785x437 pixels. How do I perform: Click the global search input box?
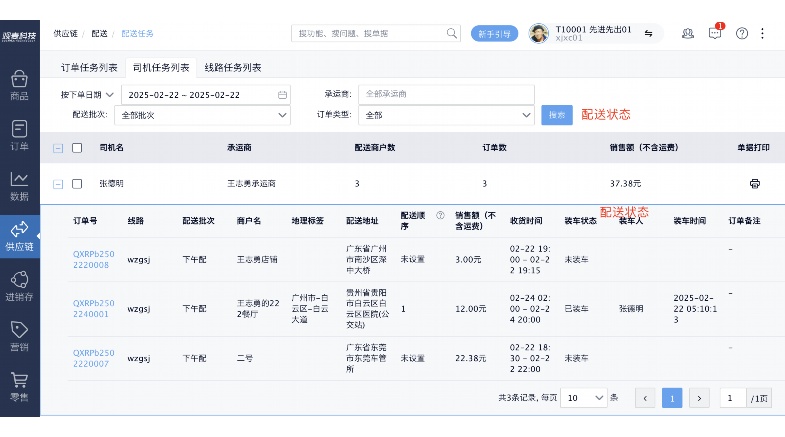click(x=375, y=34)
